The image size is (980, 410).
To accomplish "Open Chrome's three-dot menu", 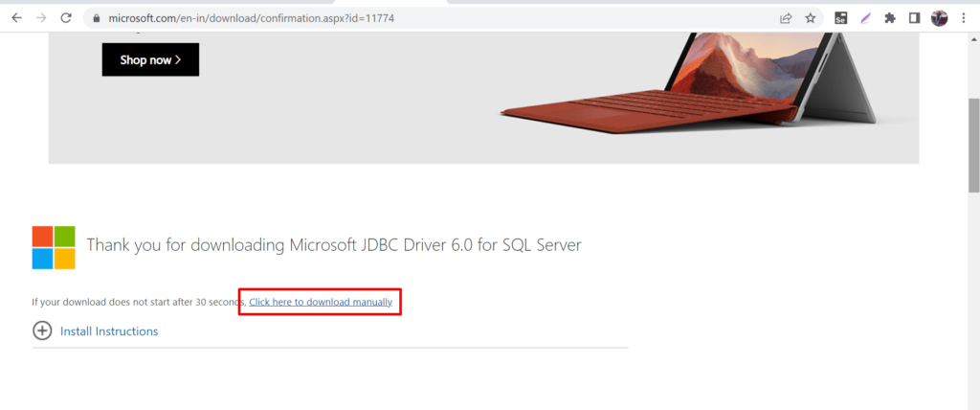I will [x=963, y=17].
